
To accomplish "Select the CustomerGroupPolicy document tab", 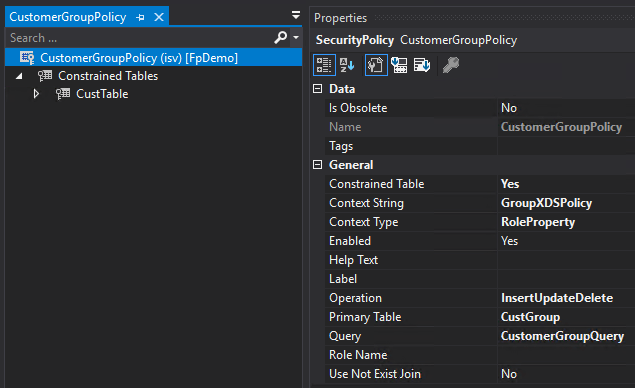I will pos(68,17).
